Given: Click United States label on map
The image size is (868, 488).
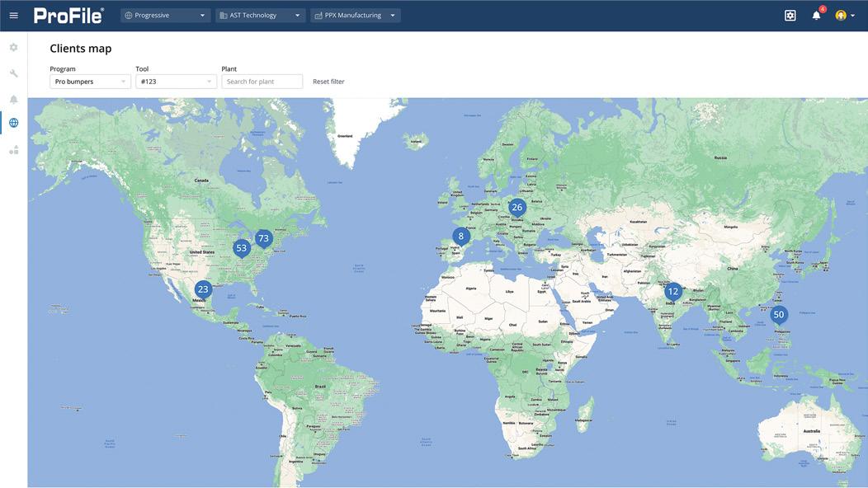Looking at the screenshot, I should tap(202, 251).
